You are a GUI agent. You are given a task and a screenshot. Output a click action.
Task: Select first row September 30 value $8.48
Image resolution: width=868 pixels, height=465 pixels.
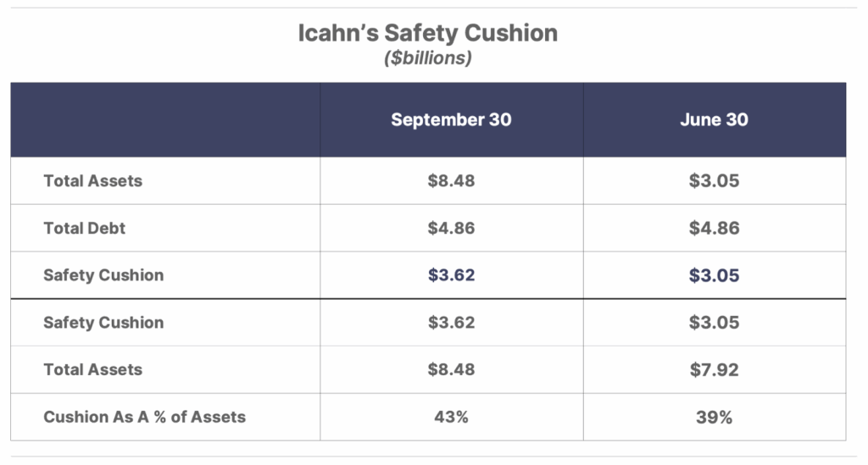451,180
